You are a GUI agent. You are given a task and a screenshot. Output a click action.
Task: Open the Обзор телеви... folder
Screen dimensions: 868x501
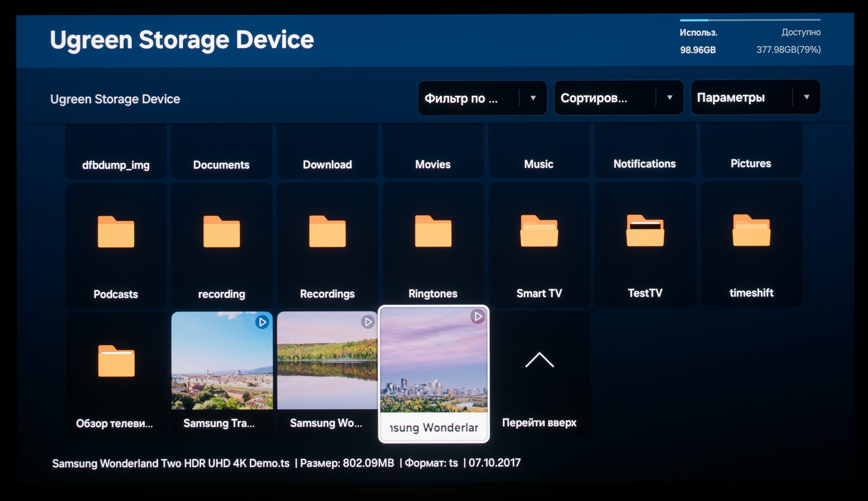116,361
